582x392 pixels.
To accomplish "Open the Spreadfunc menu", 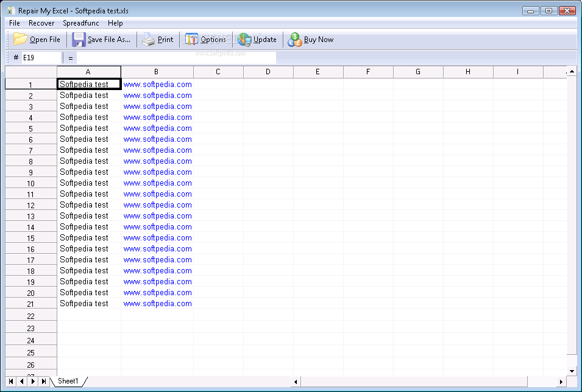I will coord(81,23).
